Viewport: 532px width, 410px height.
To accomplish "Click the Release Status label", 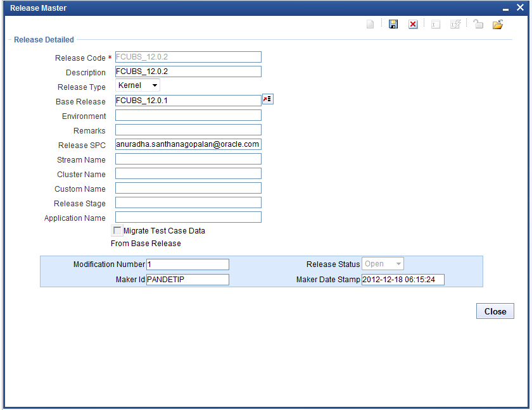I will (x=333, y=264).
